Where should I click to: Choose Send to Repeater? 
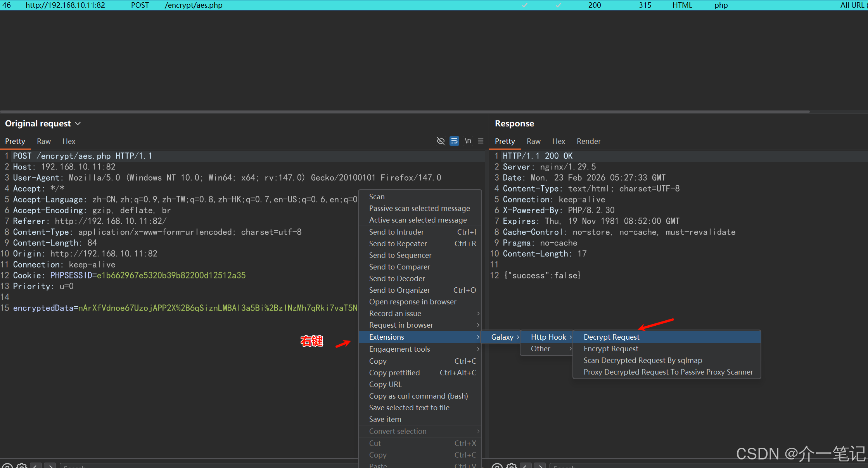[398, 243]
